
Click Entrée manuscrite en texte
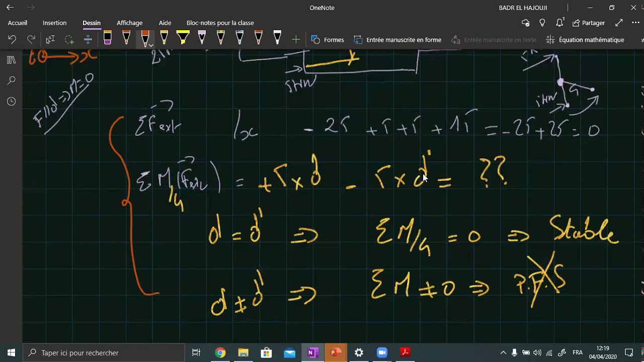click(494, 40)
